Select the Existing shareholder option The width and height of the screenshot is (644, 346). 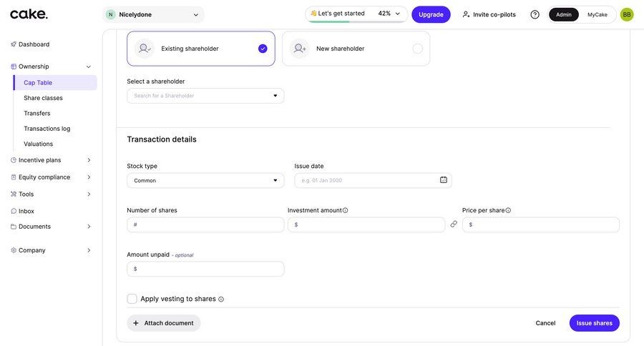201,49
